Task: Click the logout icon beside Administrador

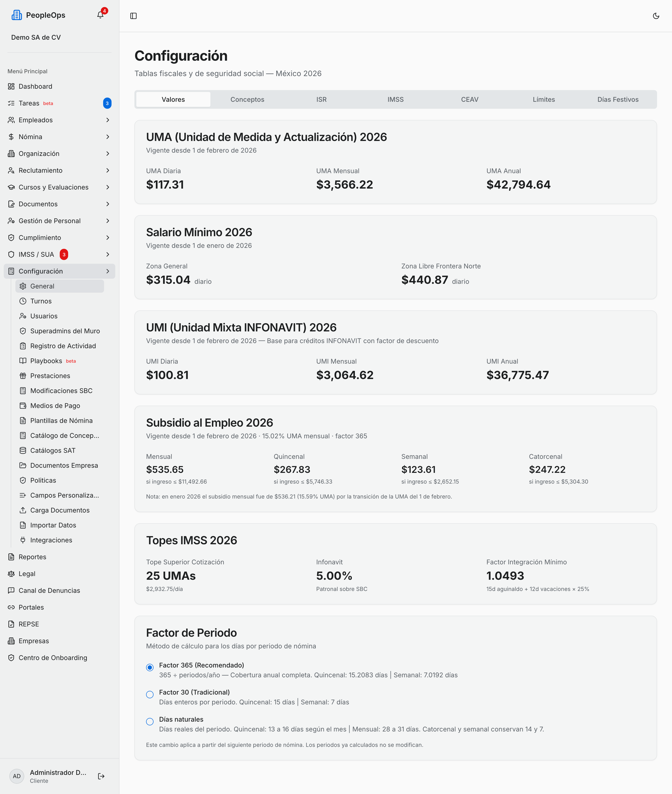Action: click(x=101, y=776)
